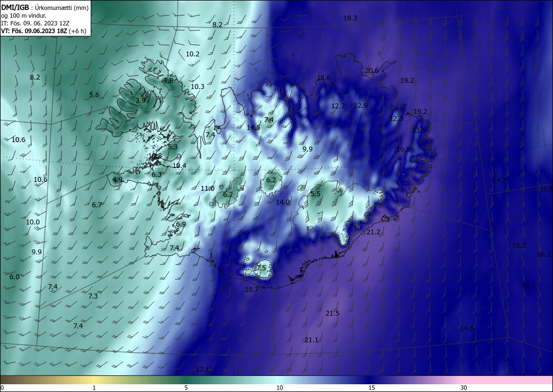This screenshot has height=392, width=553.
Task: Click the 7.5 value on the map
Action: point(261,268)
